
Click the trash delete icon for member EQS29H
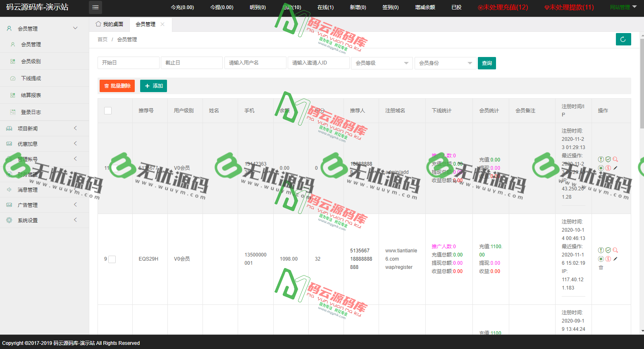pos(601,268)
